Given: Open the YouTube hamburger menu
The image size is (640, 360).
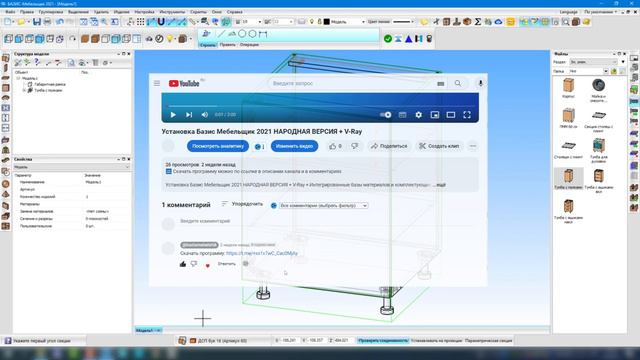Looking at the screenshot, I should 157,83.
